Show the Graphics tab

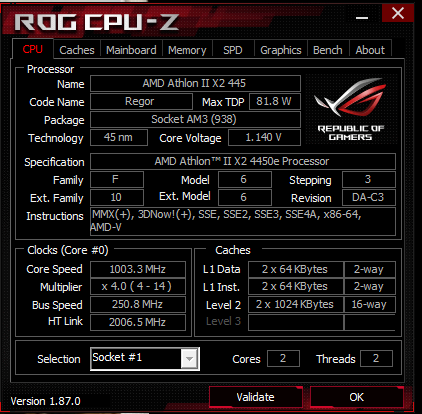[x=281, y=50]
